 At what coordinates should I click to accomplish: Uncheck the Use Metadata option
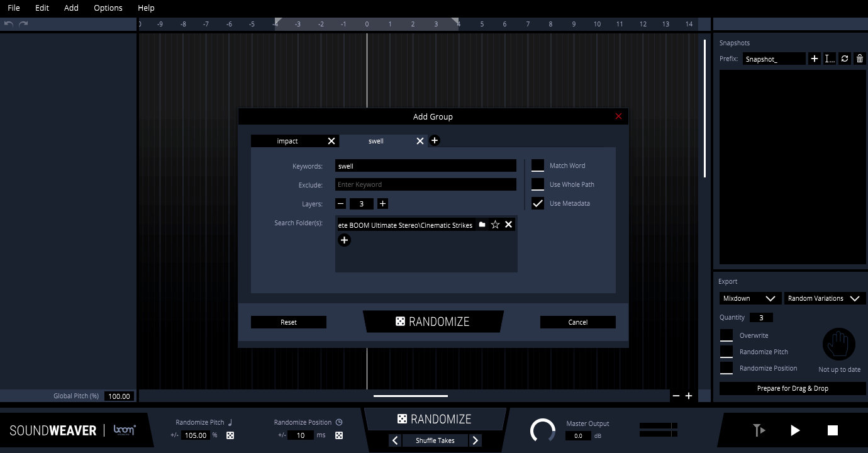point(538,203)
